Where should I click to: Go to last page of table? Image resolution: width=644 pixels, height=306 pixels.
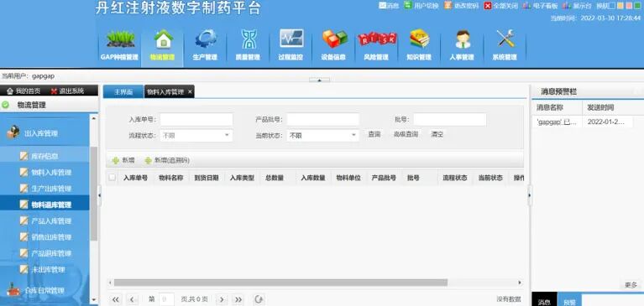point(238,299)
